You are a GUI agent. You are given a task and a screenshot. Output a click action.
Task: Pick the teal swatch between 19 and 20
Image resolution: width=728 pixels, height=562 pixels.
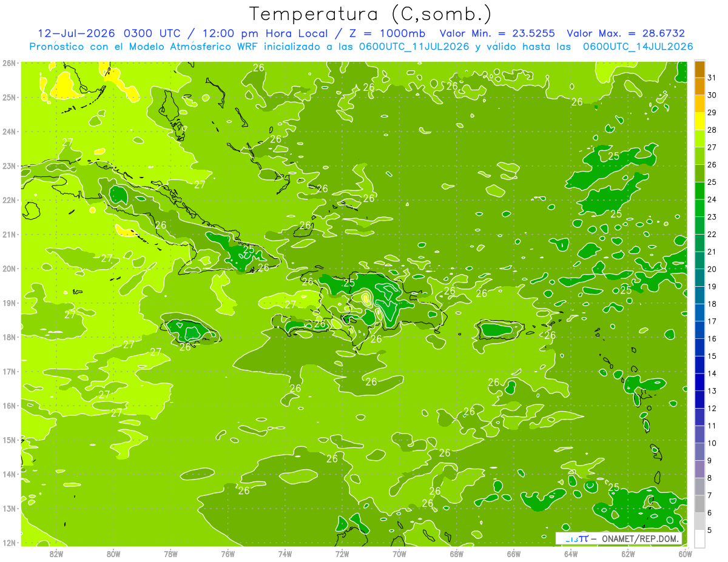[700, 278]
